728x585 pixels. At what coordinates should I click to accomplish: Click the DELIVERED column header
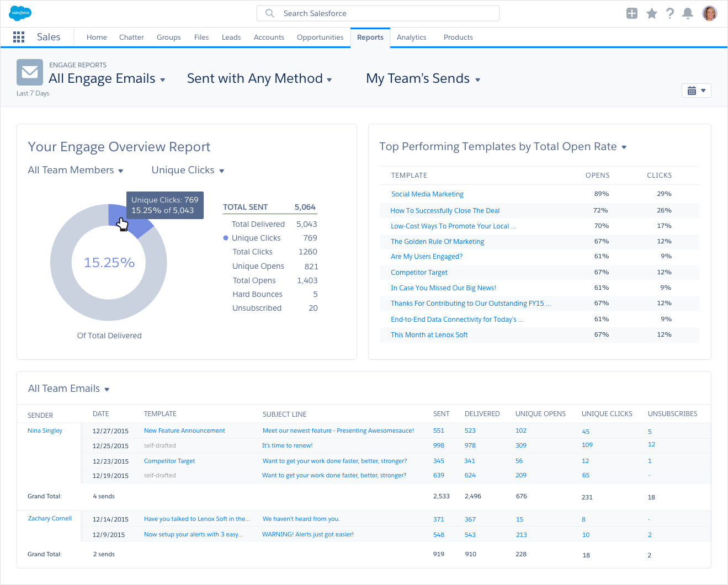[482, 414]
